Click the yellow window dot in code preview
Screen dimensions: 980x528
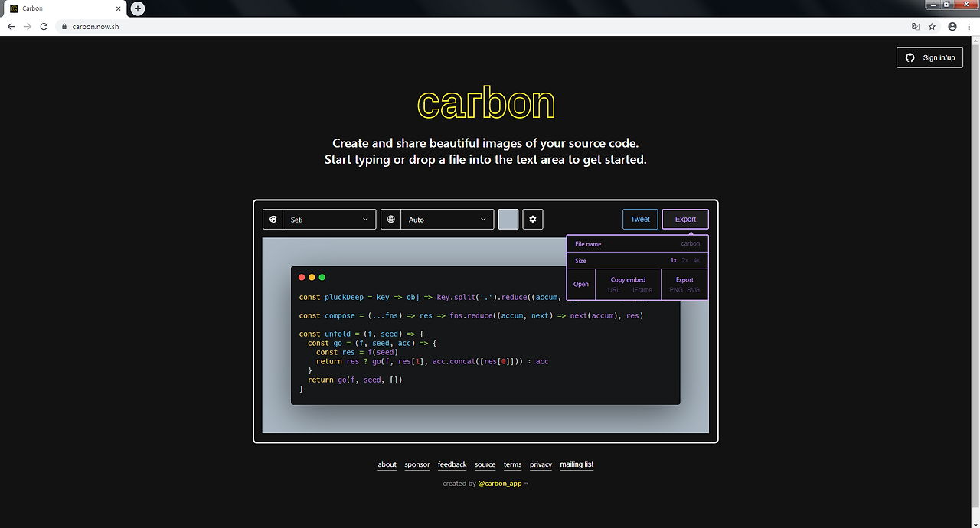point(312,277)
